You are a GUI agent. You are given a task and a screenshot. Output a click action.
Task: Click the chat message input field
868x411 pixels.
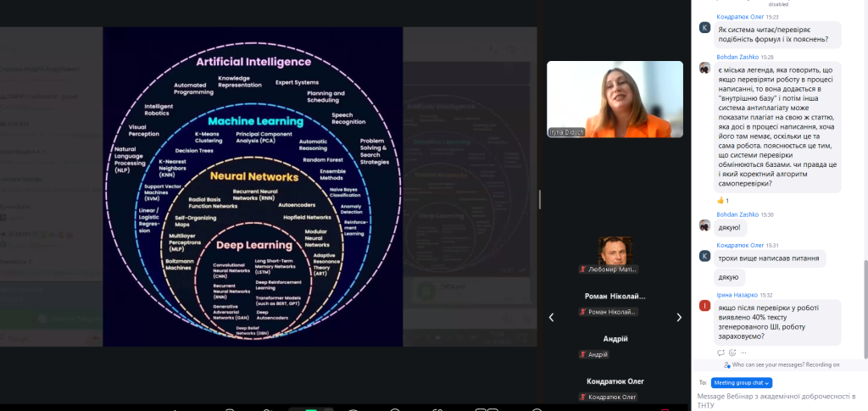tap(776, 399)
